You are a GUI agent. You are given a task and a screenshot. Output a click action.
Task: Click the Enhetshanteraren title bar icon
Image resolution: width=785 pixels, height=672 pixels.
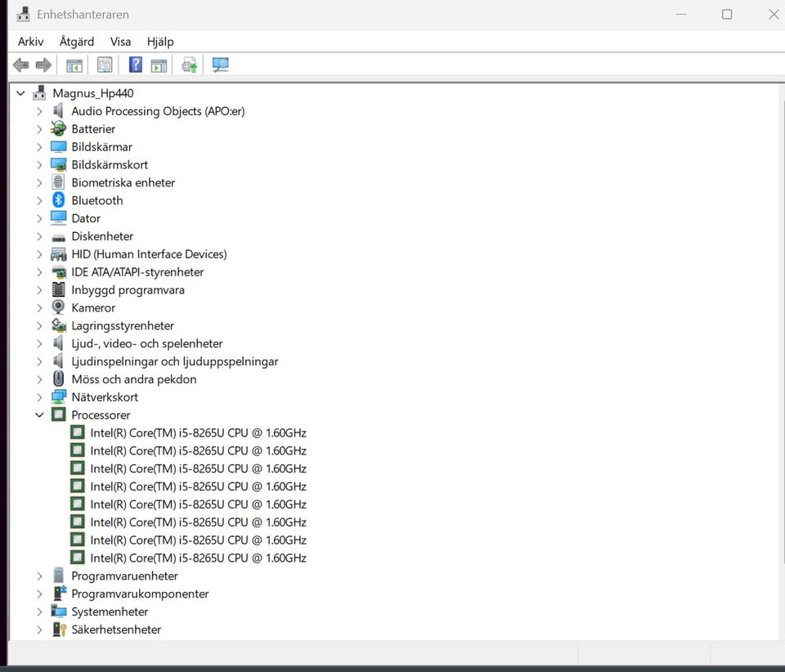pyautogui.click(x=23, y=14)
